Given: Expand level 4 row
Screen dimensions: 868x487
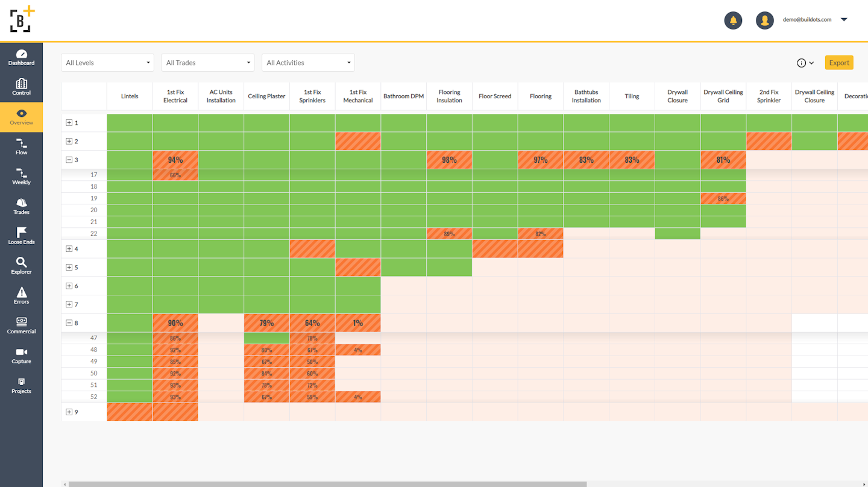Looking at the screenshot, I should click(x=69, y=249).
